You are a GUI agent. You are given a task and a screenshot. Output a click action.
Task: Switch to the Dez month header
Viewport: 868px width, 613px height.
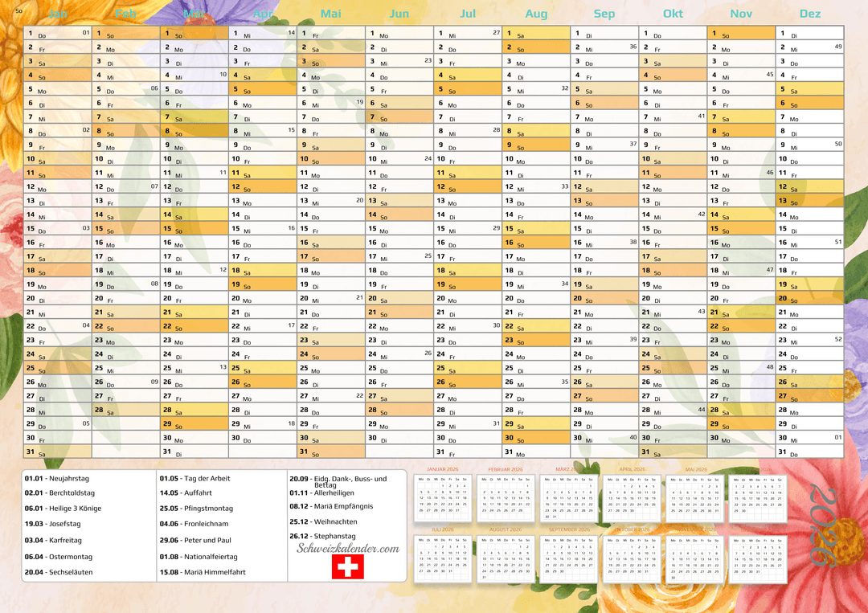pos(810,14)
